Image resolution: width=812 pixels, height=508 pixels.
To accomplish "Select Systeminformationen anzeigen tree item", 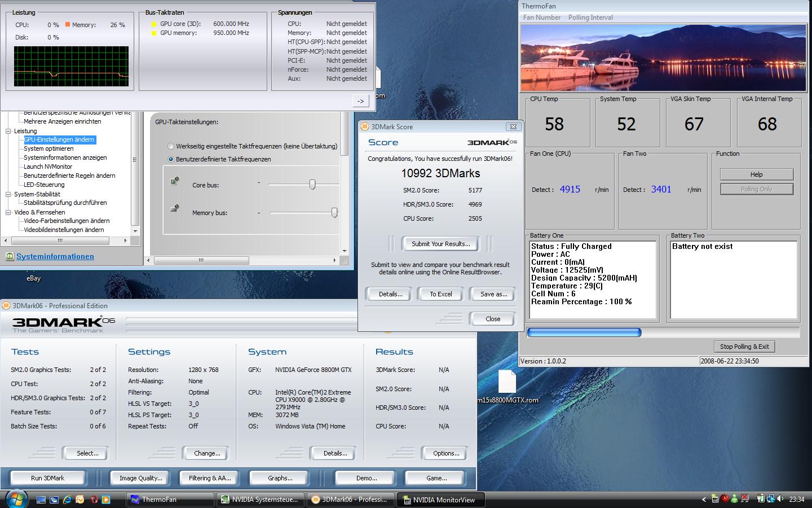I will coord(65,157).
